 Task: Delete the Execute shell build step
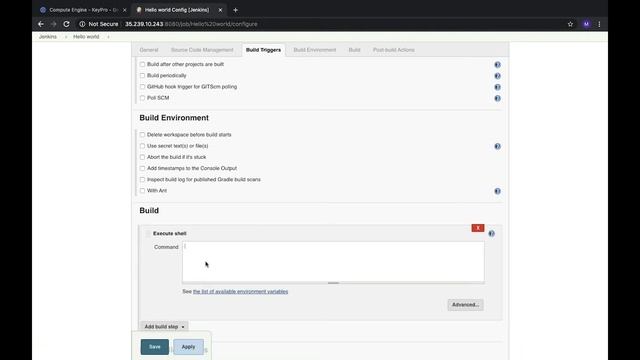(478, 228)
